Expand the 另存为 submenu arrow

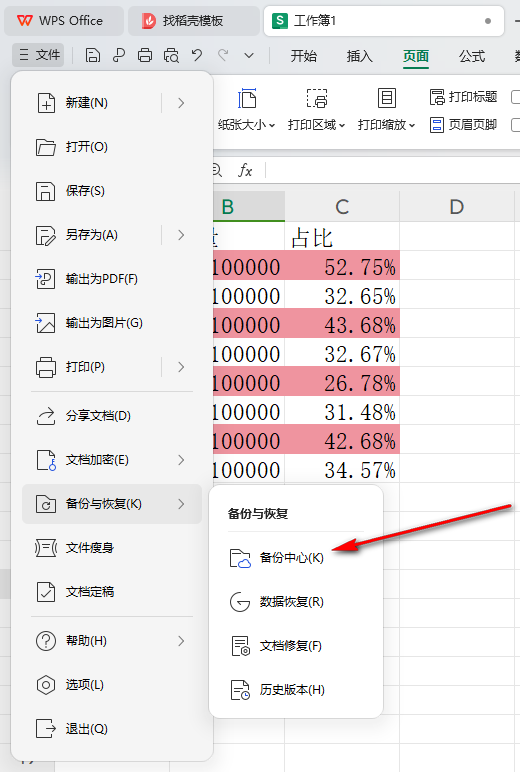point(181,235)
